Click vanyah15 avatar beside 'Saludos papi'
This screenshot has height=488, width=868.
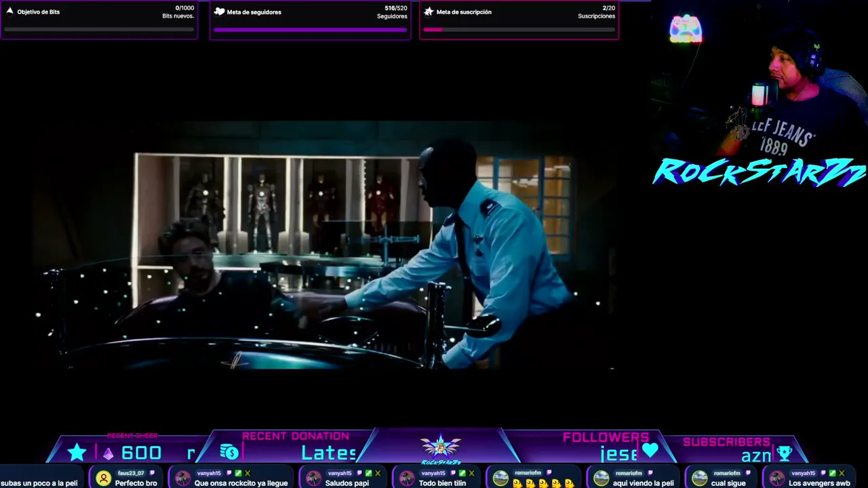[313, 479]
